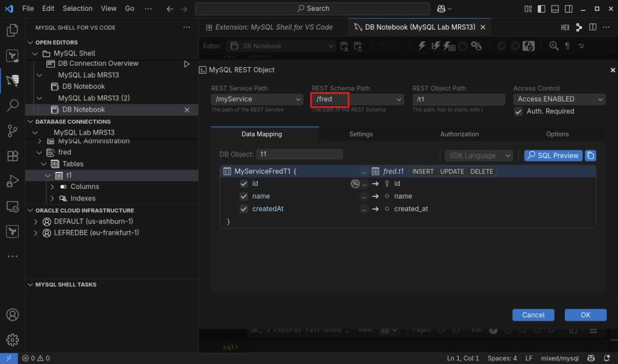
Task: Click the LF end of line setting
Action: pyautogui.click(x=529, y=358)
